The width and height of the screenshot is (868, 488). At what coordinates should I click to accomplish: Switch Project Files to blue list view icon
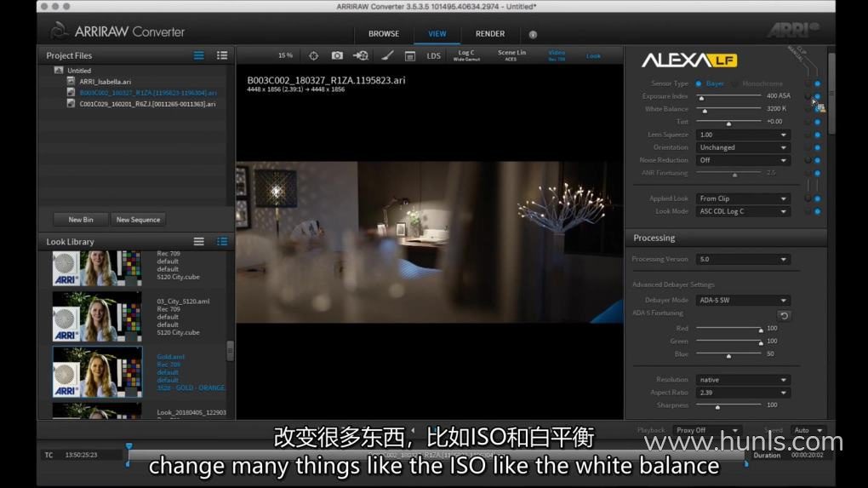199,55
